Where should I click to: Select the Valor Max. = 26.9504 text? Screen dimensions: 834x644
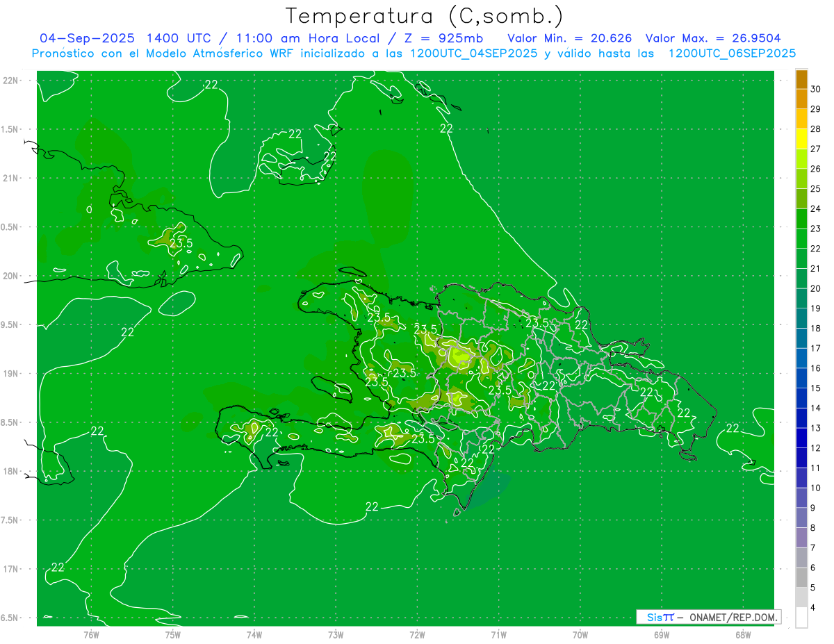click(718, 38)
